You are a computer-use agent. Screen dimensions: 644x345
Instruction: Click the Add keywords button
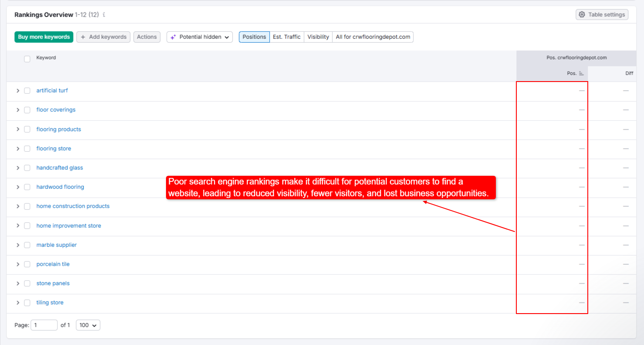click(103, 37)
